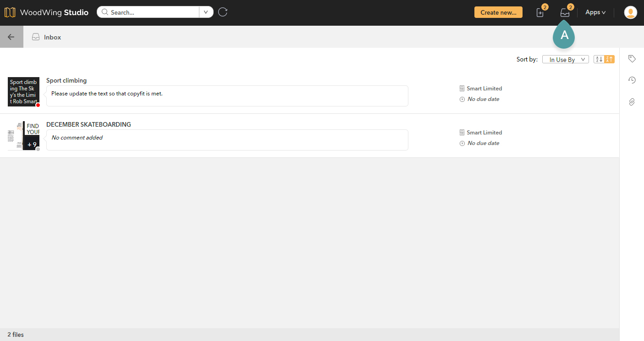644x341 pixels.
Task: Expand the Apps menu
Action: point(594,12)
